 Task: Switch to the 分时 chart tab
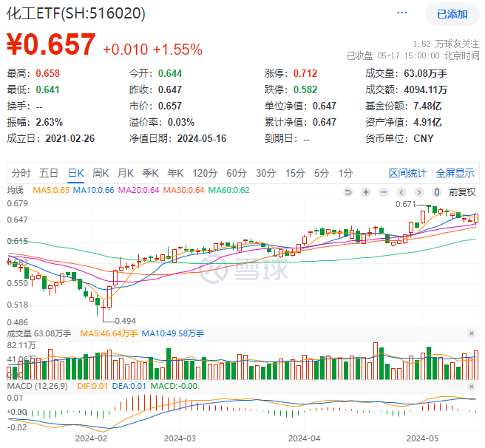(21, 173)
